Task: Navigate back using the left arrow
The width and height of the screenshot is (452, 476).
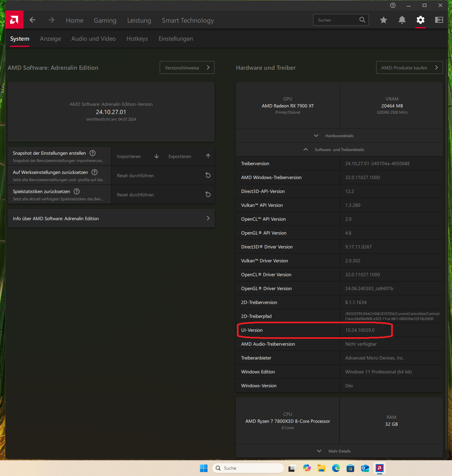Action: click(32, 20)
